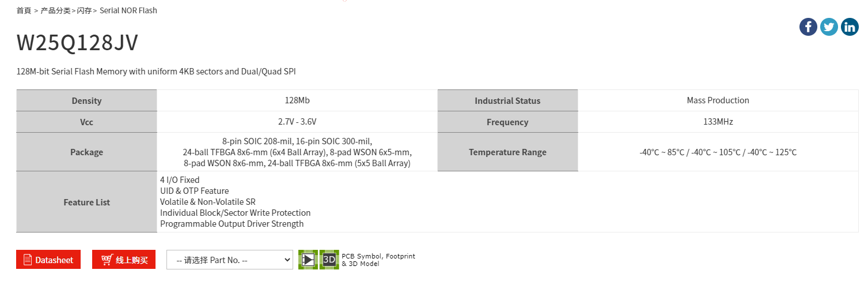
Task: Click the W25Q128JV product title
Action: (77, 43)
